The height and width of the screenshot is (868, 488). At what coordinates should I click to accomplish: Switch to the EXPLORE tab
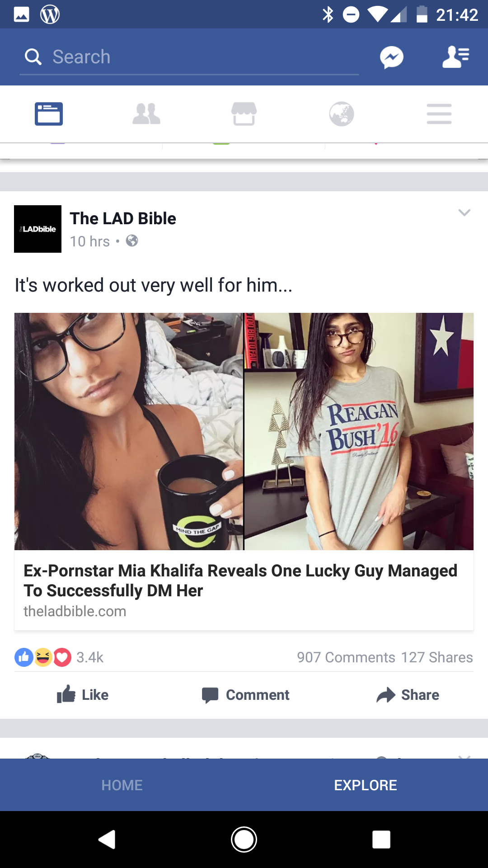tap(366, 785)
